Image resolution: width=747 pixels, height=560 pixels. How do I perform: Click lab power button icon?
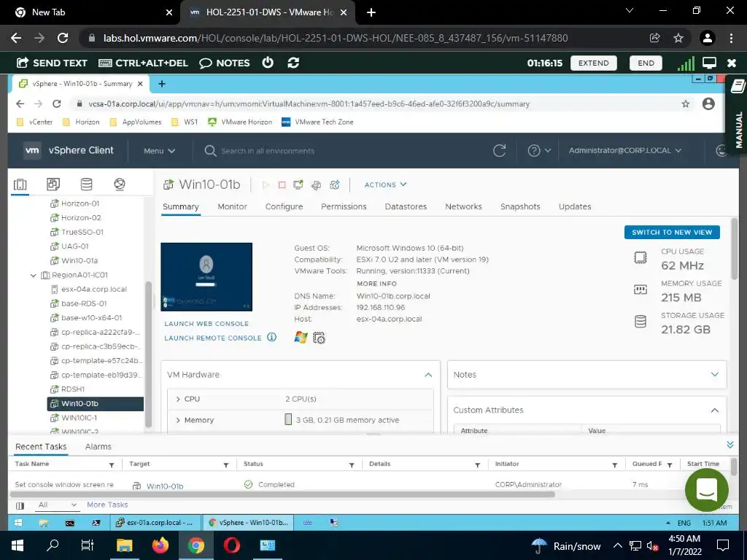[268, 63]
